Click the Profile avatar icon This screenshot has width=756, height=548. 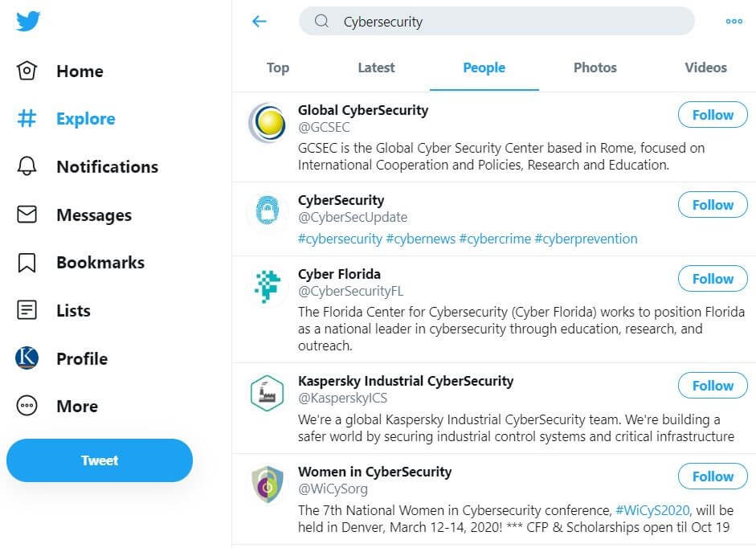pyautogui.click(x=27, y=358)
